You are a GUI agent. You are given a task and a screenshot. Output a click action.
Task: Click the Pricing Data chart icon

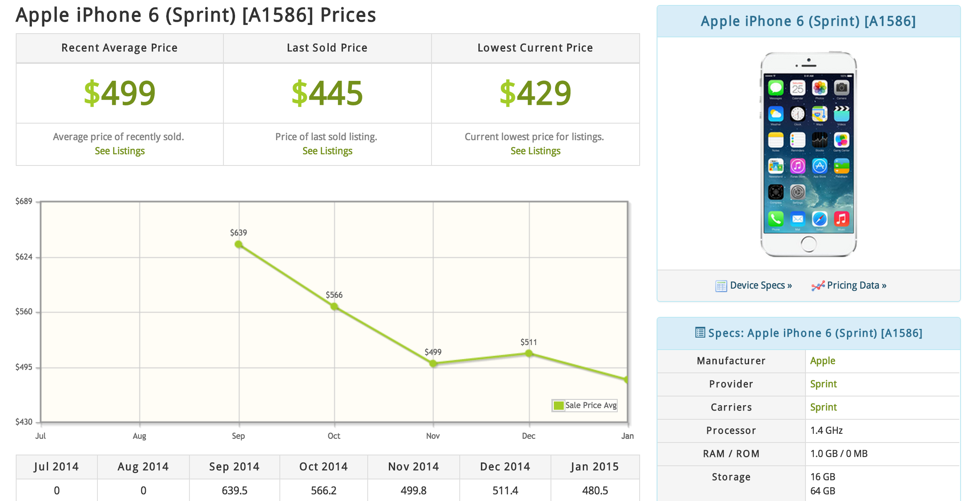pos(817,286)
